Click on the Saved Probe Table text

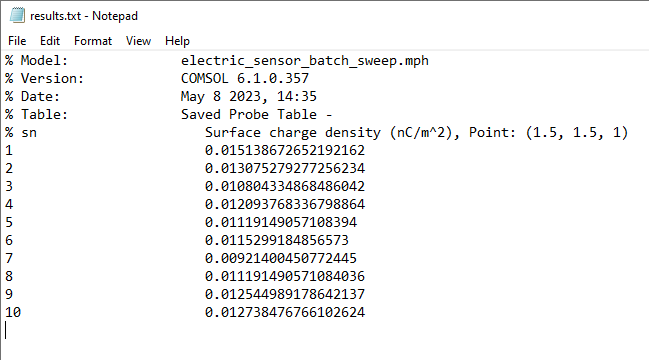point(249,114)
